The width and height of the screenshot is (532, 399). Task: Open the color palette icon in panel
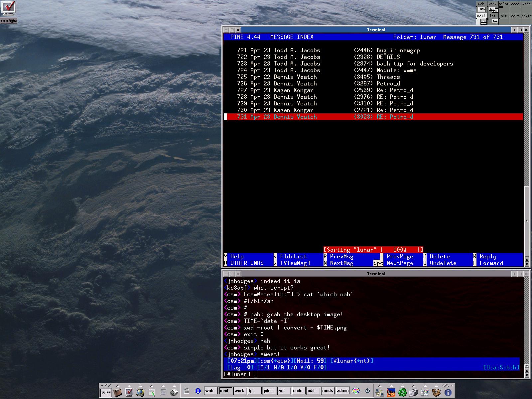click(x=356, y=391)
